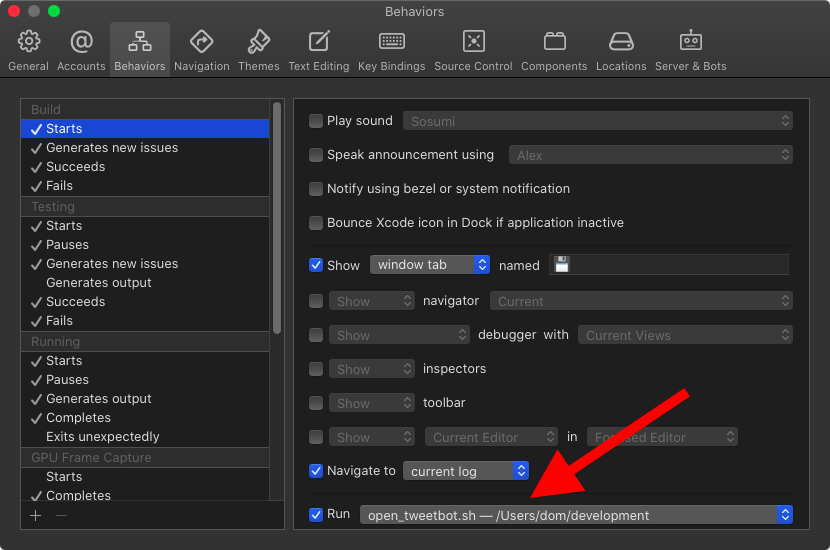Open the navigator Current dropdown
The width and height of the screenshot is (830, 550).
click(641, 301)
